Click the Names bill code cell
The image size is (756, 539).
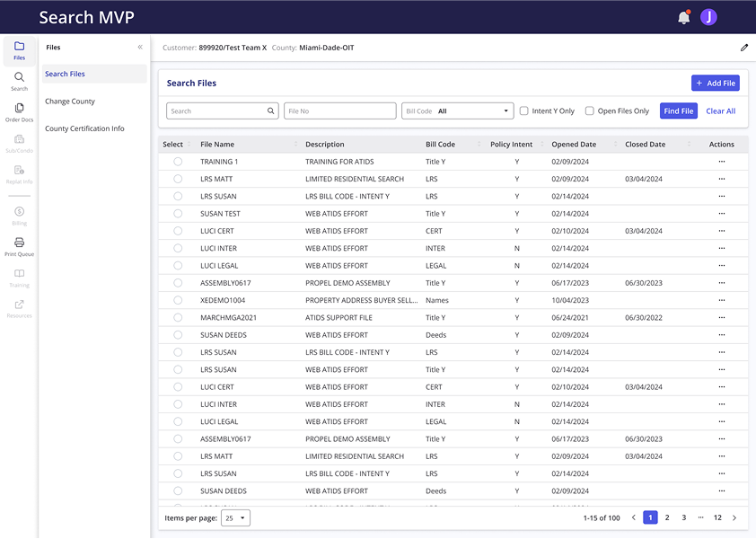click(x=437, y=300)
